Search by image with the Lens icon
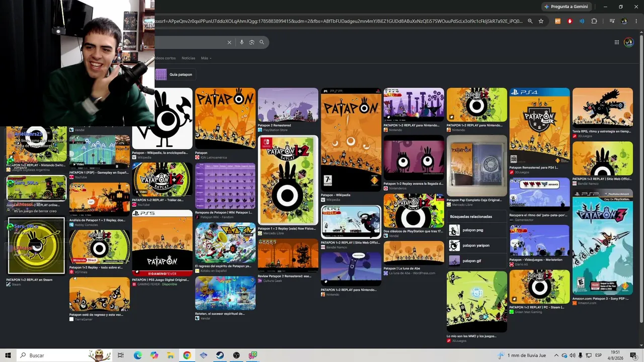The height and width of the screenshot is (362, 644). (252, 42)
